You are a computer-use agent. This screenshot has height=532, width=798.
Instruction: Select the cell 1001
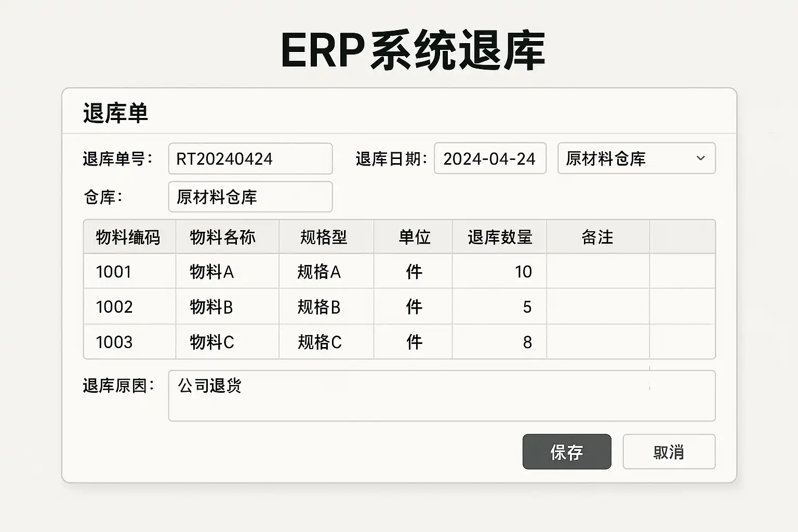point(129,271)
